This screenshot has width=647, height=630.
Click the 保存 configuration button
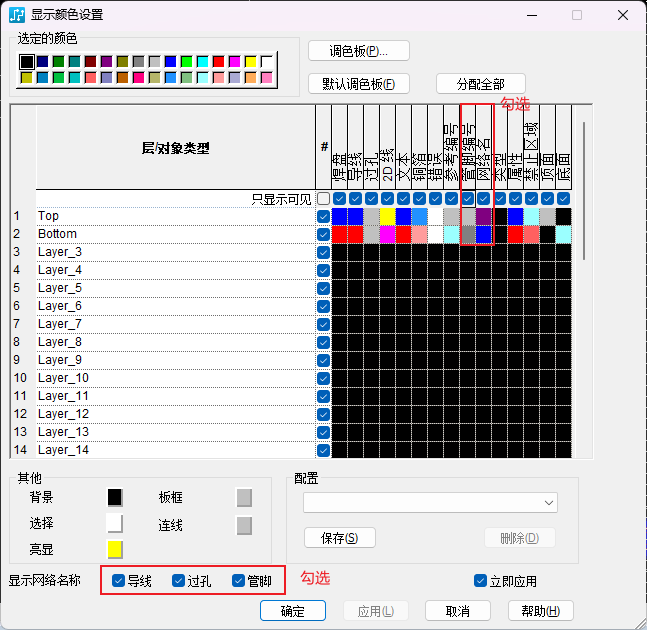[x=340, y=538]
